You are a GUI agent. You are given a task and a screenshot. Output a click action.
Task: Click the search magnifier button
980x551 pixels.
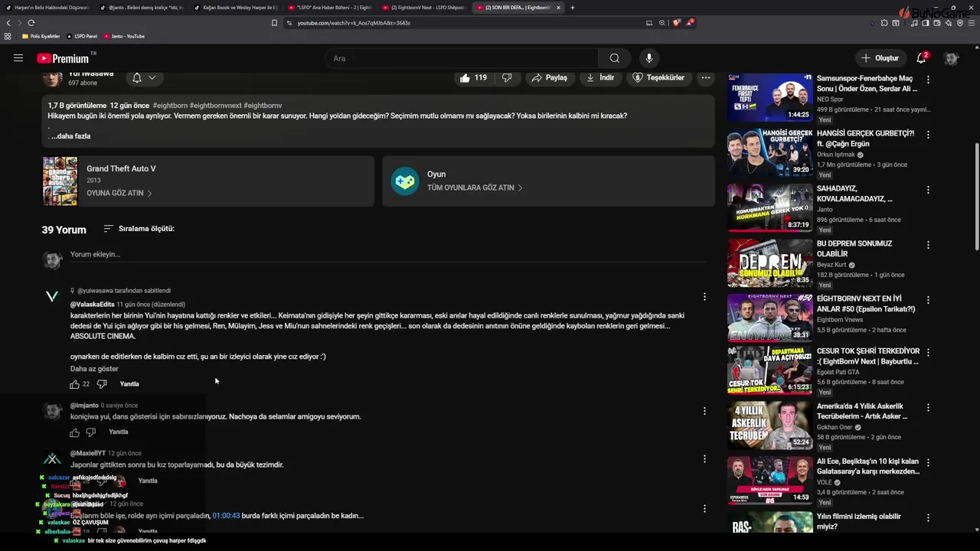(x=615, y=58)
